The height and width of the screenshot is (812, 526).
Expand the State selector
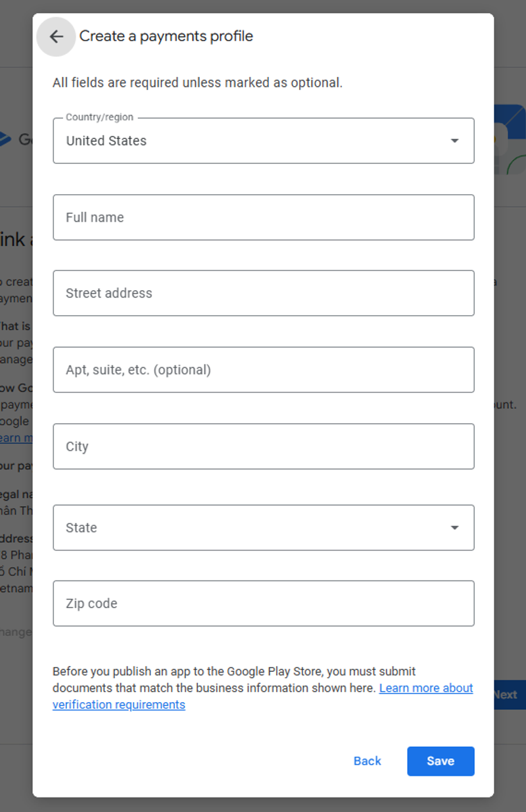click(263, 527)
